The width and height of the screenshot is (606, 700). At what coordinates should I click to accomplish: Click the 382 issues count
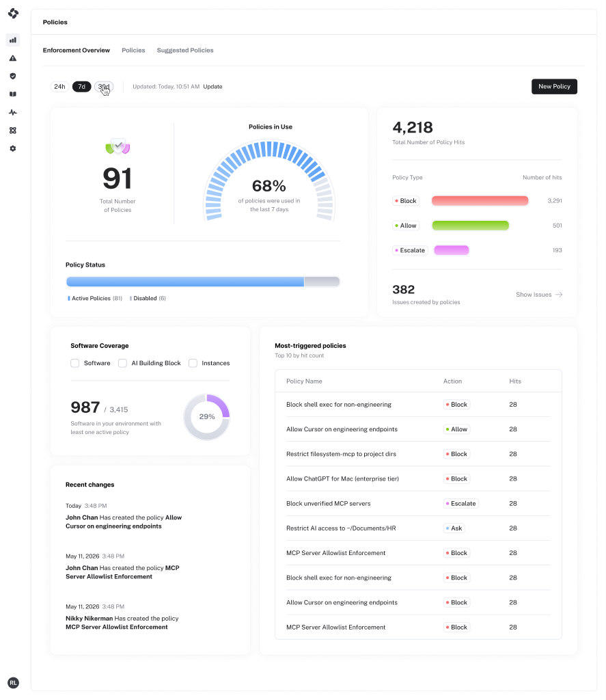pyautogui.click(x=403, y=289)
